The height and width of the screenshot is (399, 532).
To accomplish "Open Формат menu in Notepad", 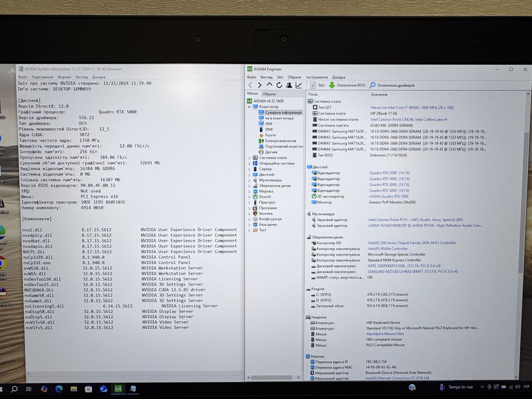I will click(x=64, y=77).
